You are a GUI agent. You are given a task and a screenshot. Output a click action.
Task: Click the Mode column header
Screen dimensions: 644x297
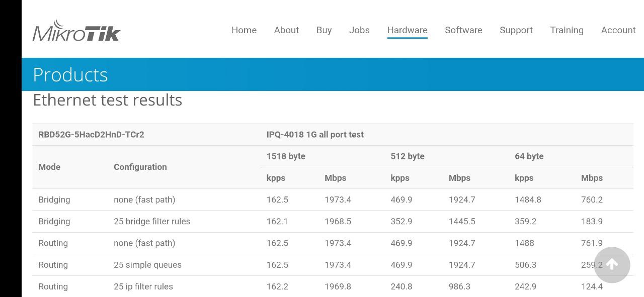(49, 167)
